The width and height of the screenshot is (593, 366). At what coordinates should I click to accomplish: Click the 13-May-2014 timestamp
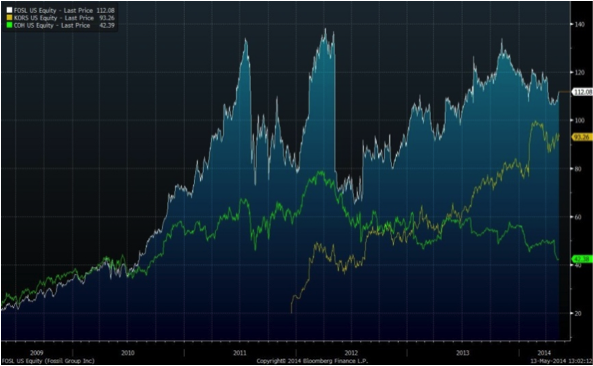pyautogui.click(x=561, y=361)
